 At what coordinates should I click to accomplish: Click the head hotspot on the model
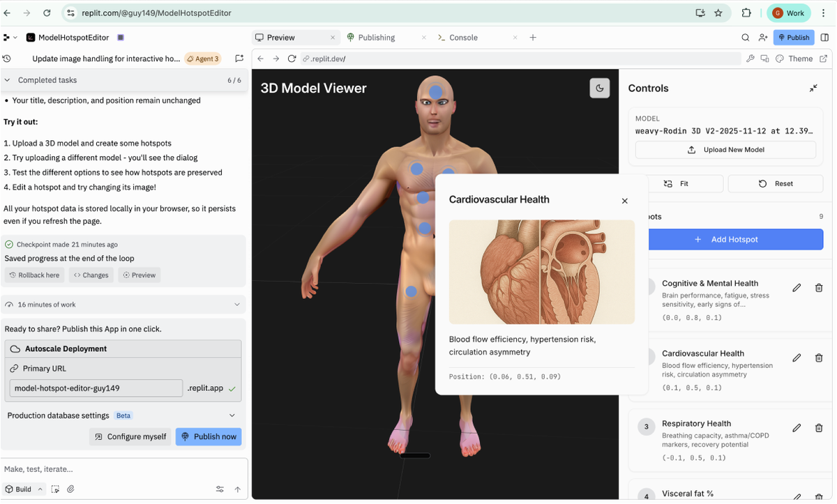(x=436, y=91)
